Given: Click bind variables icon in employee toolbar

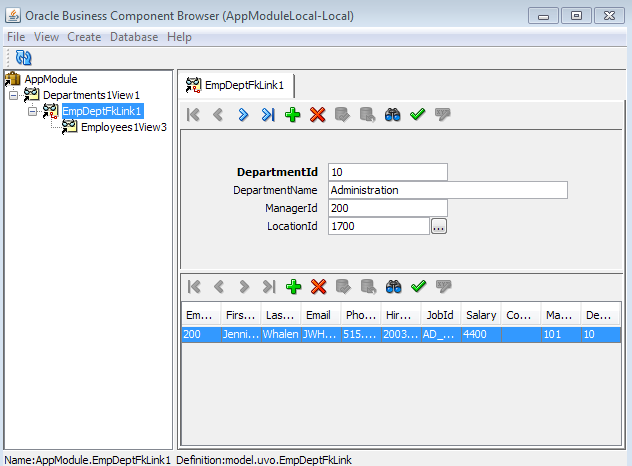Looking at the screenshot, I should 443,287.
